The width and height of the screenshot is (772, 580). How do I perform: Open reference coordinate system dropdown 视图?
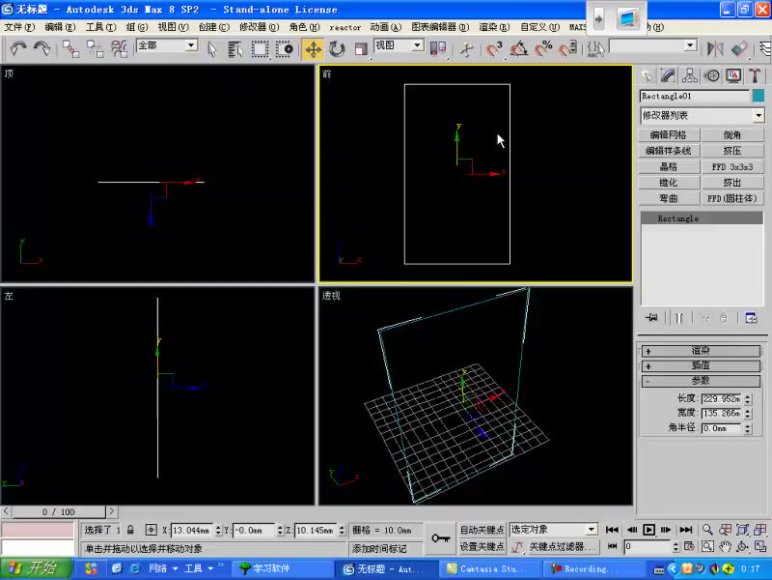(399, 46)
